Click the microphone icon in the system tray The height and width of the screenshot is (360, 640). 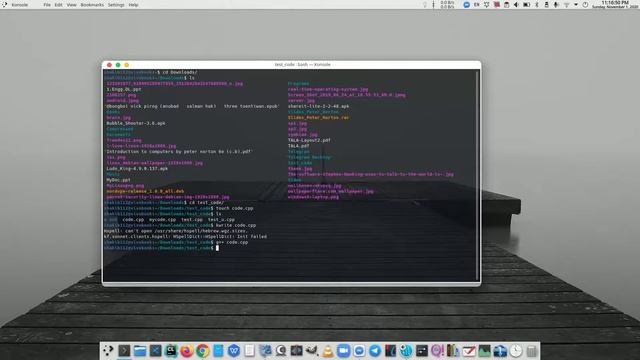(556, 5)
